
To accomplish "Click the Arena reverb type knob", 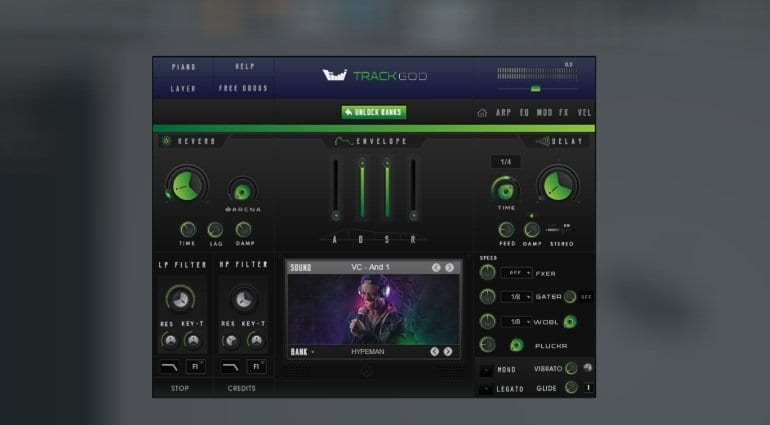I will [242, 191].
